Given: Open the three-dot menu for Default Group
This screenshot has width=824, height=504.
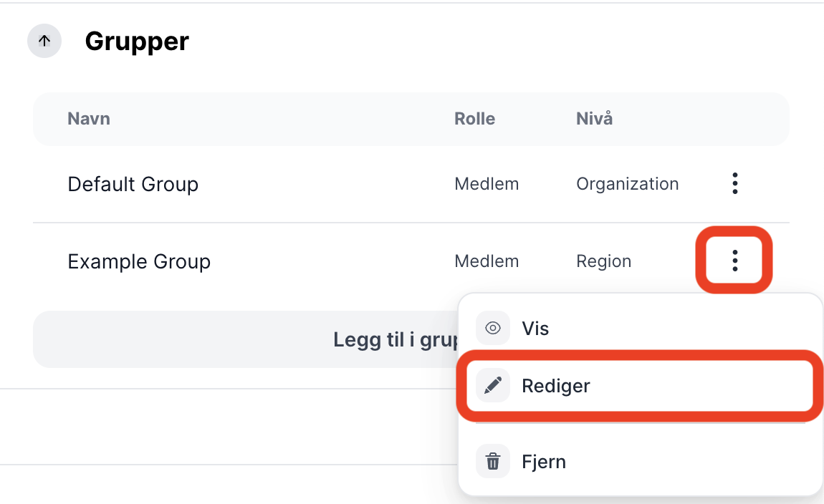Looking at the screenshot, I should [x=734, y=183].
